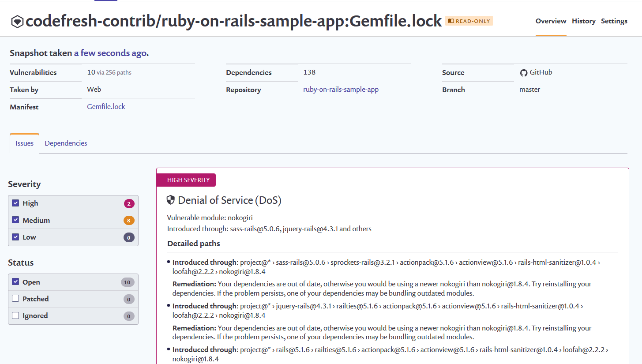This screenshot has width=642, height=364.
Task: Click the High severity count badge
Action: pyautogui.click(x=129, y=203)
